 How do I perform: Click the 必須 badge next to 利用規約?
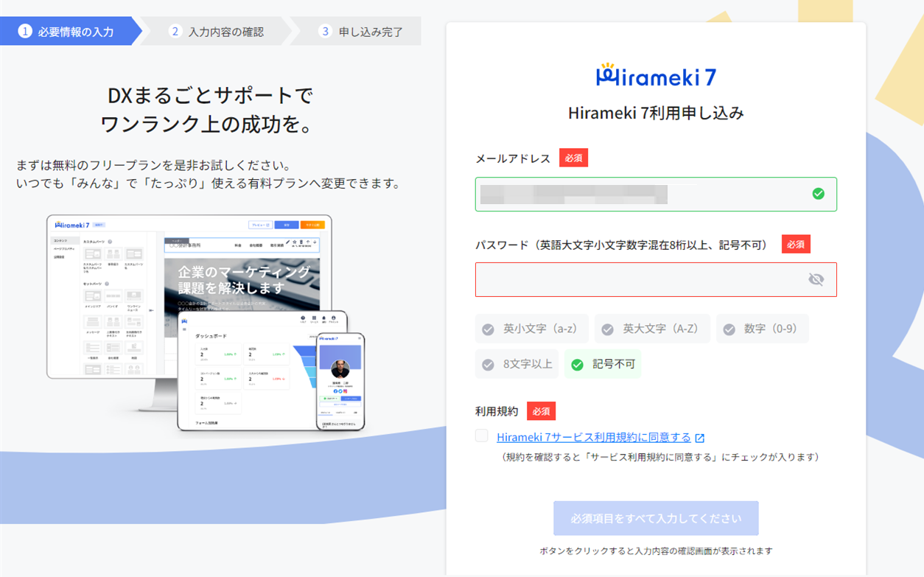pos(541,411)
